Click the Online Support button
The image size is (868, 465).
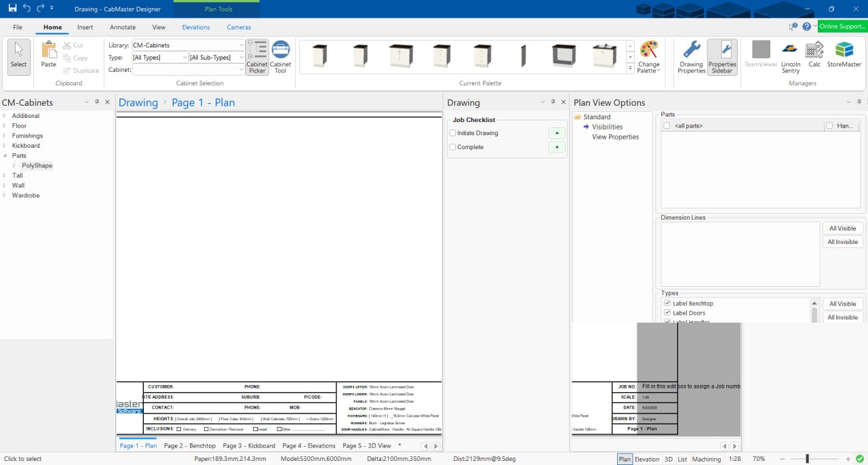842,26
